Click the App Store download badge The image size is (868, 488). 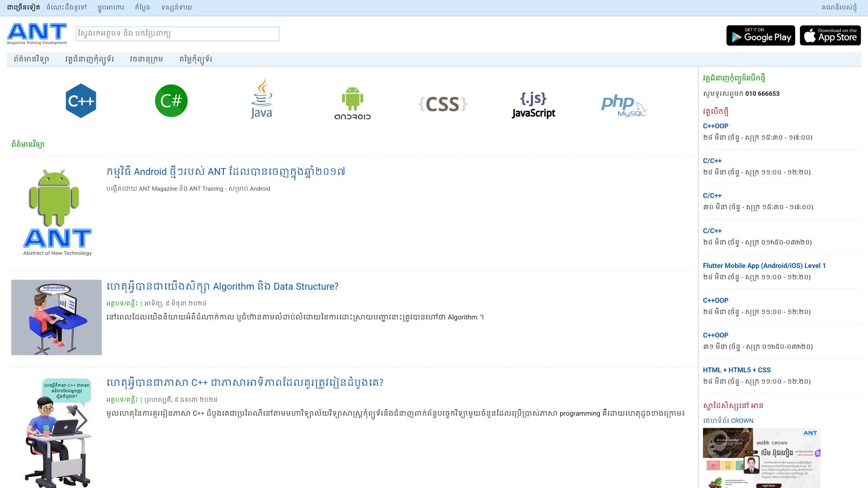coord(830,35)
